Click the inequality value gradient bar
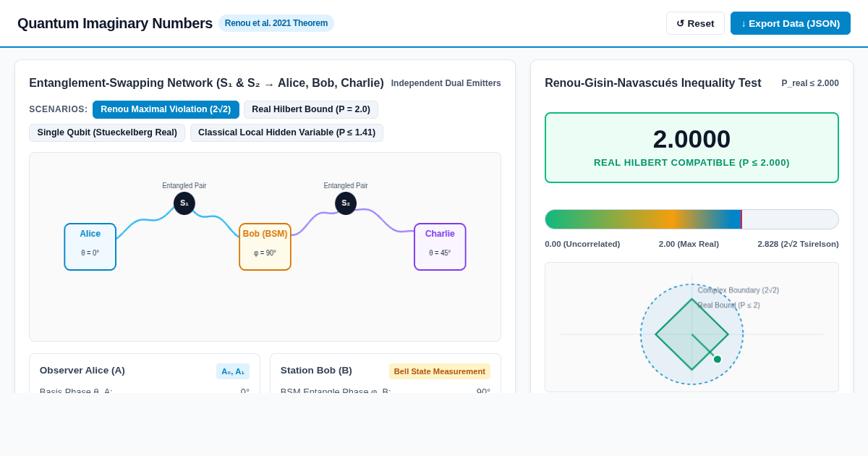The height and width of the screenshot is (456, 868). click(x=692, y=219)
